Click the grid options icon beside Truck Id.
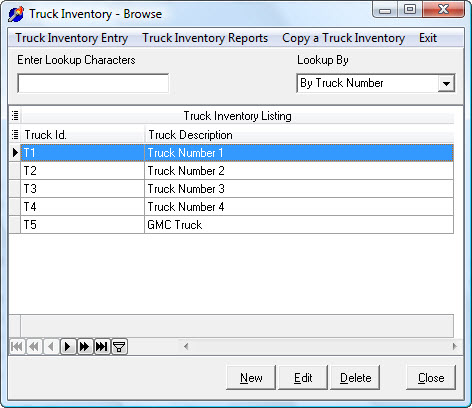472x408 pixels. click(15, 135)
